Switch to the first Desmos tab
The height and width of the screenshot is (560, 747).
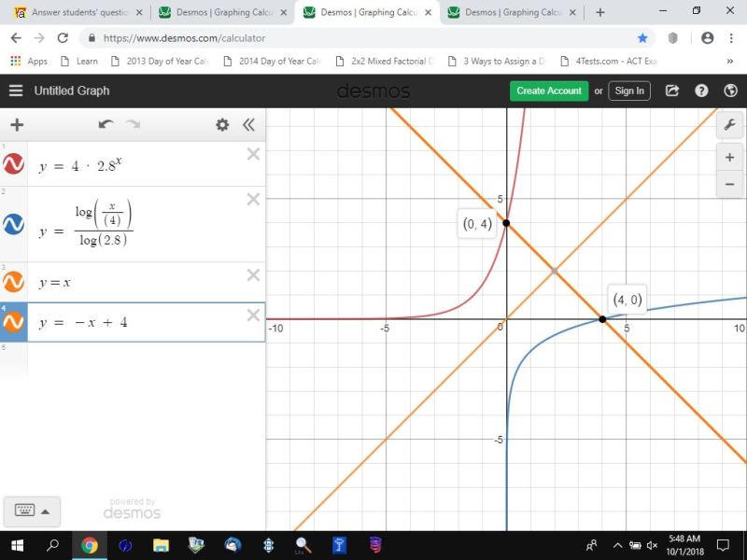(223, 12)
